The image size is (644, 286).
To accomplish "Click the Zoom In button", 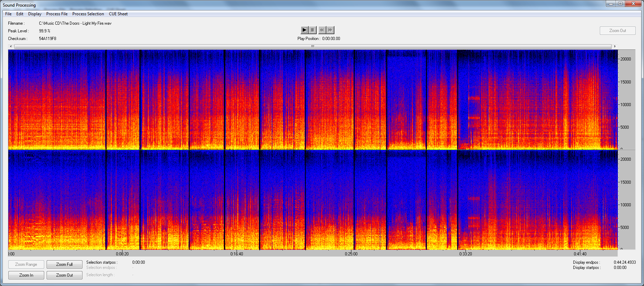I will (26, 275).
